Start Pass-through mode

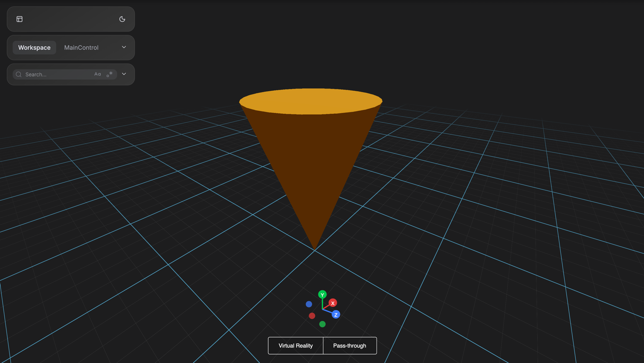(x=350, y=346)
